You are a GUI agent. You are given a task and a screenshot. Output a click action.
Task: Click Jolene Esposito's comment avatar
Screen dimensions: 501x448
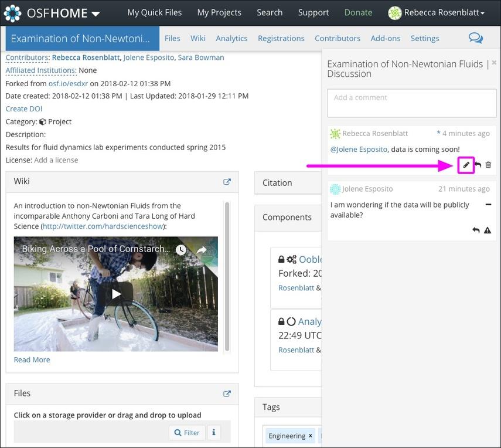click(335, 189)
